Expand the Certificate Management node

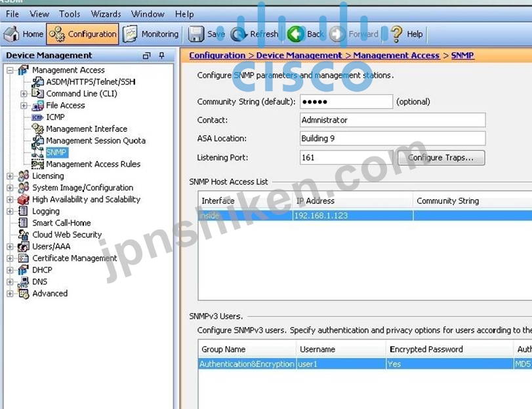click(x=10, y=258)
